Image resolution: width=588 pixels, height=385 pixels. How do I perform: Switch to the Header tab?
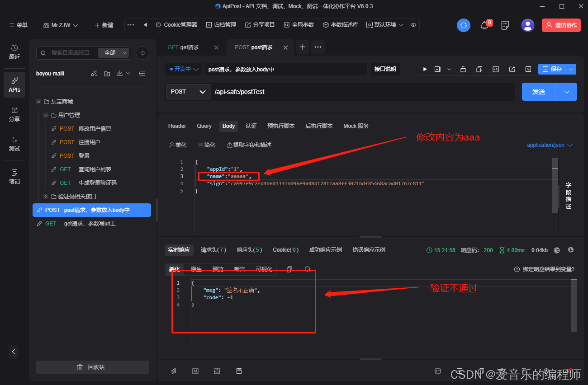[x=177, y=126]
